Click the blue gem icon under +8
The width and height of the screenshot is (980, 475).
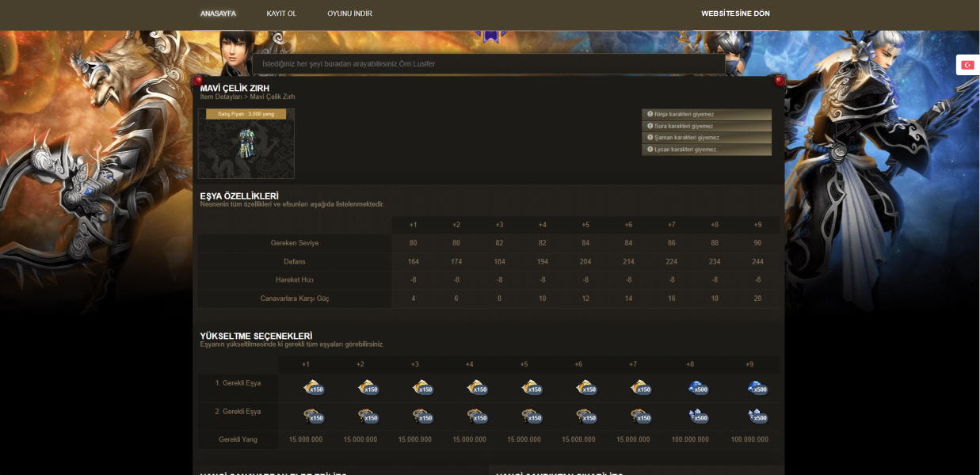point(696,387)
